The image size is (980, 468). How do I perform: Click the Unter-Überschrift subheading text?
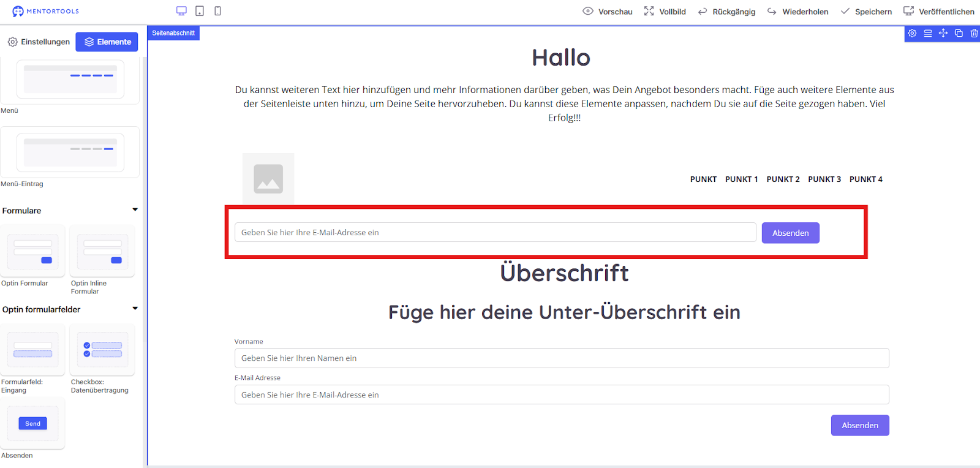564,312
